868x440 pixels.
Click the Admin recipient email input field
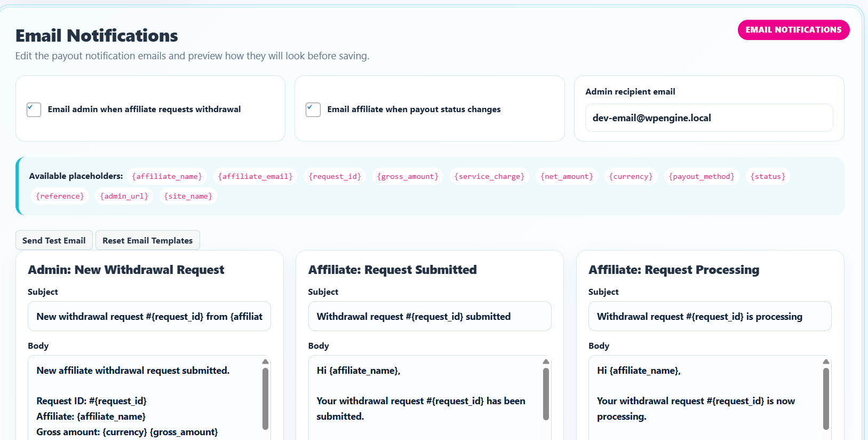pos(709,118)
